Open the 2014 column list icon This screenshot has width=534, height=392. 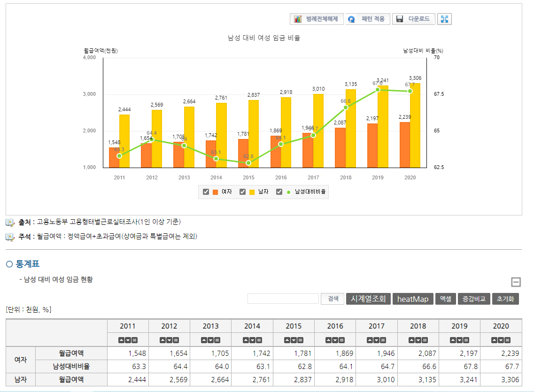coord(259,340)
